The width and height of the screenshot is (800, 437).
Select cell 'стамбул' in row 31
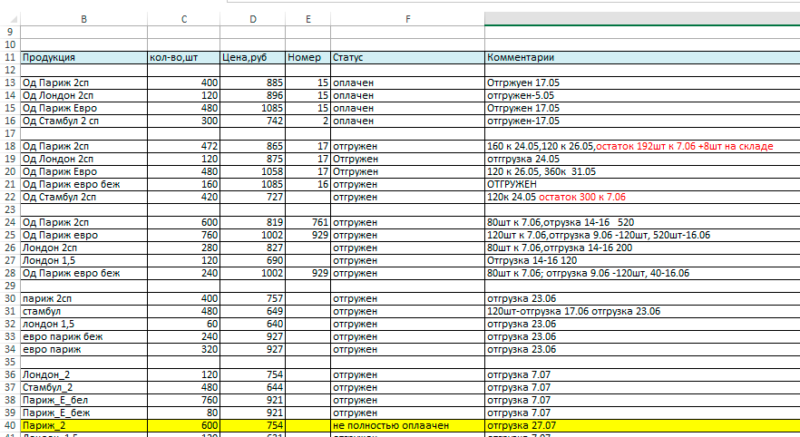click(x=84, y=312)
